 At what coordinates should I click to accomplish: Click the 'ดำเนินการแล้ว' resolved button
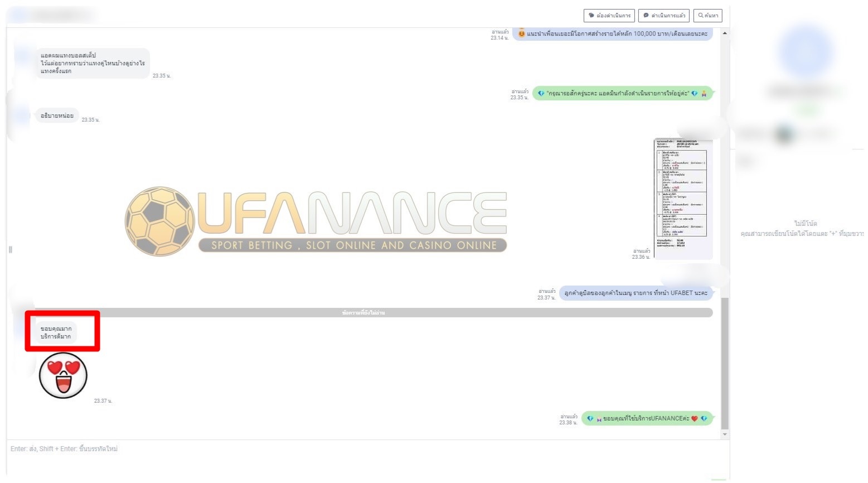(663, 16)
